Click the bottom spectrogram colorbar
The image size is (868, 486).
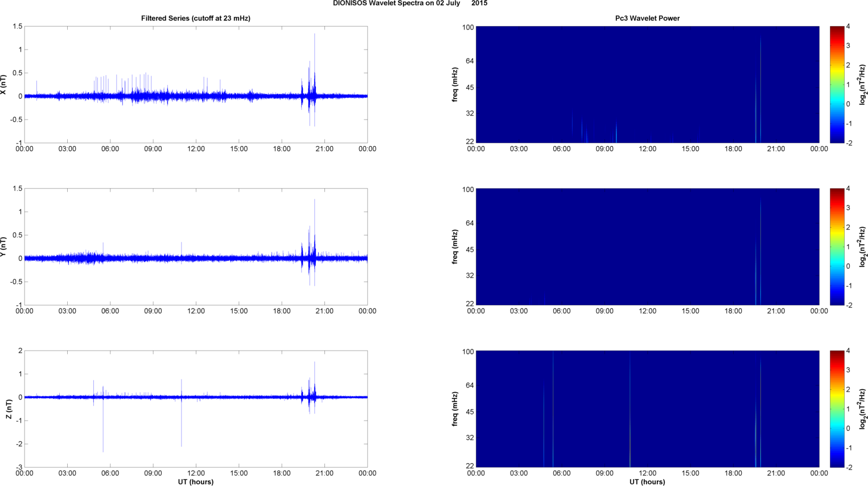tap(837, 409)
